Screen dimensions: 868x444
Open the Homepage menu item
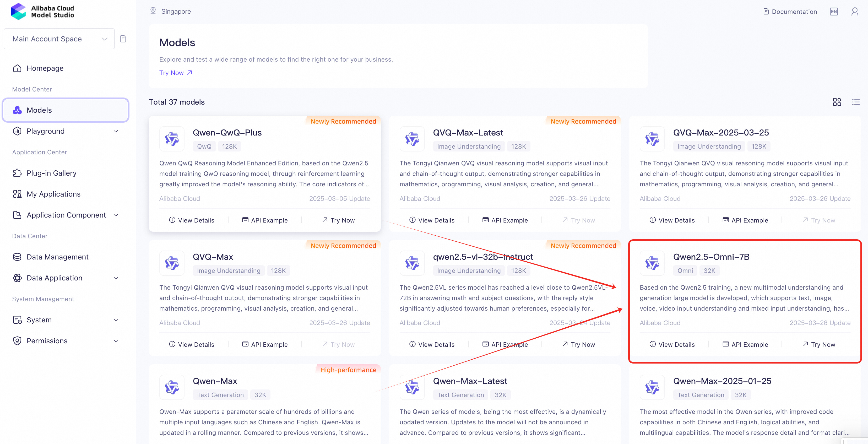pos(45,68)
